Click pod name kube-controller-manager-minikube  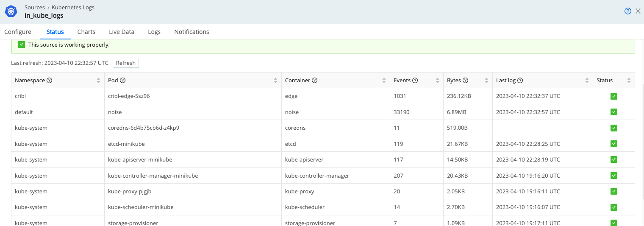[153, 176]
